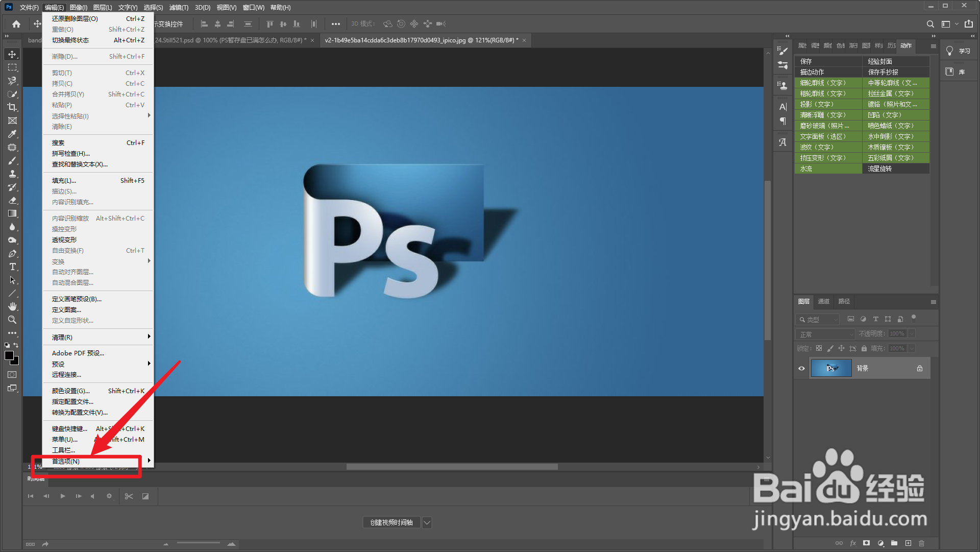This screenshot has width=980, height=552.
Task: Open the 不透明度 dropdown arrow
Action: point(912,334)
